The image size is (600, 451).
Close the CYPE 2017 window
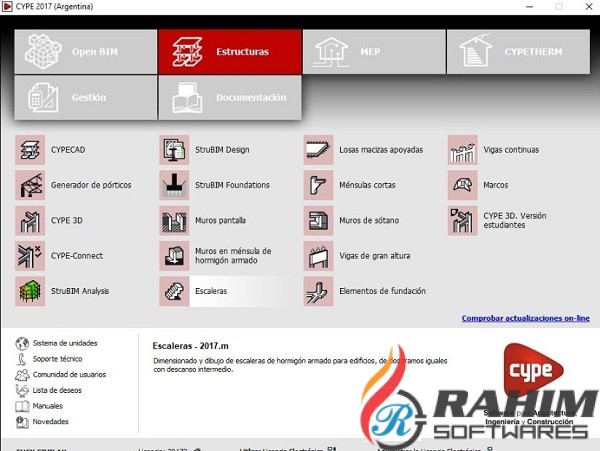589,7
